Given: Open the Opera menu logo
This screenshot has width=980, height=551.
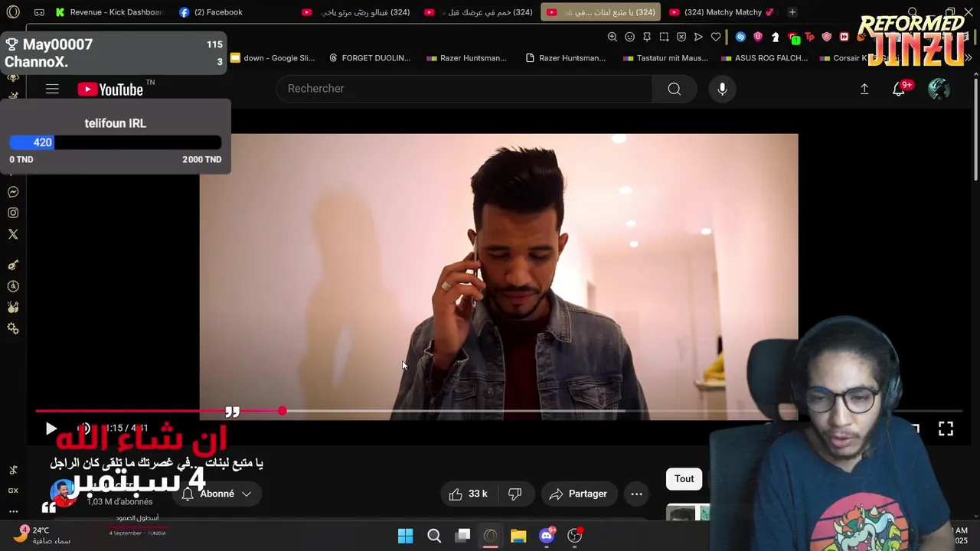Looking at the screenshot, I should [13, 12].
